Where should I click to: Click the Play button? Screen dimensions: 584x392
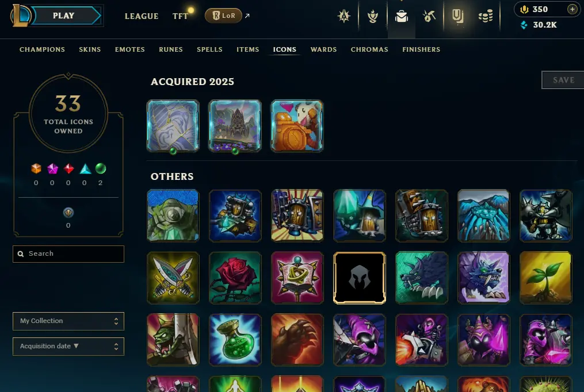tap(64, 16)
